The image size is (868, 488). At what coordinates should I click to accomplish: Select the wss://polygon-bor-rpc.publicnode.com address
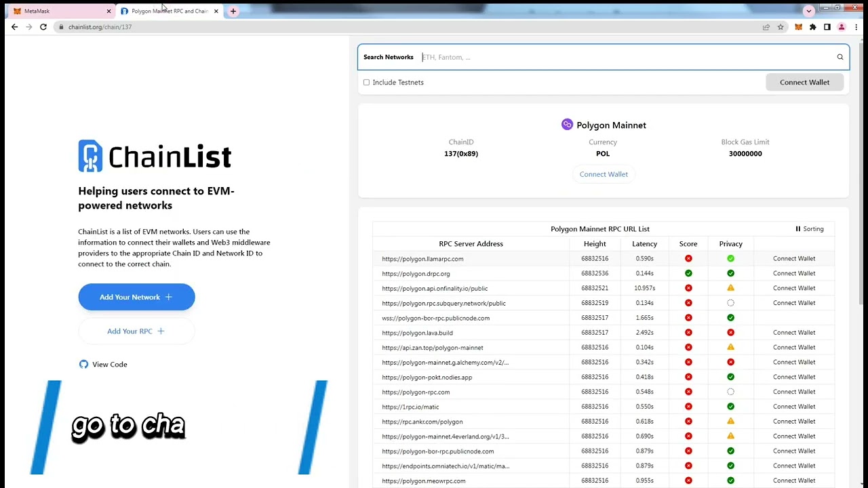tap(435, 318)
